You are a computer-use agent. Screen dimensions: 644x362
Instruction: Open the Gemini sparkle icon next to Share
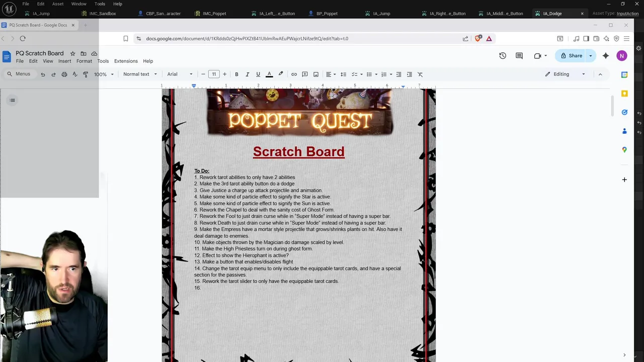click(x=606, y=56)
